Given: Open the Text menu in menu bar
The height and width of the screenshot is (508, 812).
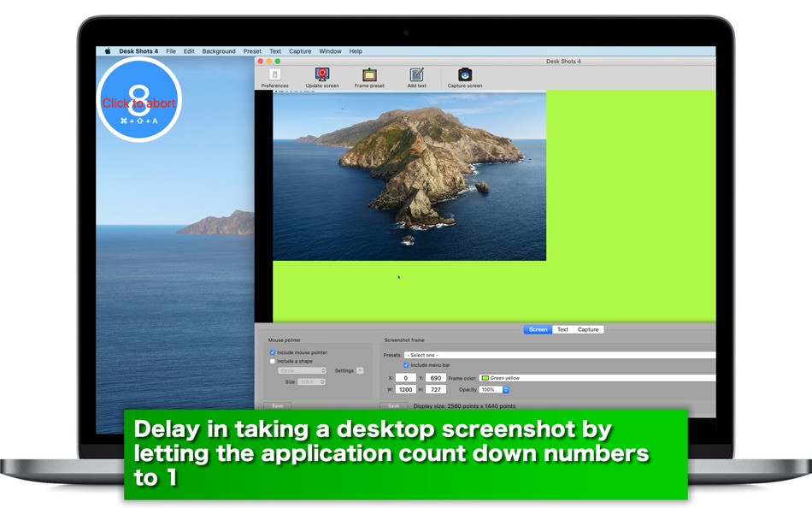Looking at the screenshot, I should [275, 51].
